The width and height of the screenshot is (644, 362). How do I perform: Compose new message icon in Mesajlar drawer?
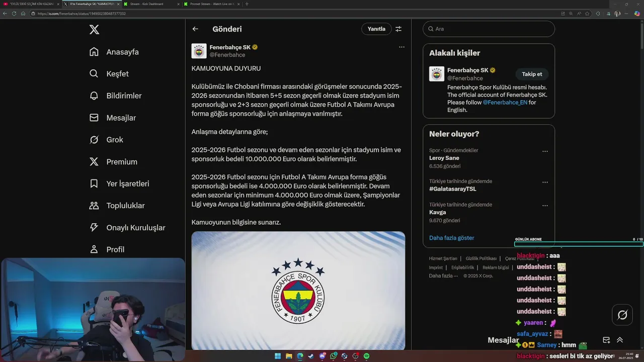pos(606,340)
